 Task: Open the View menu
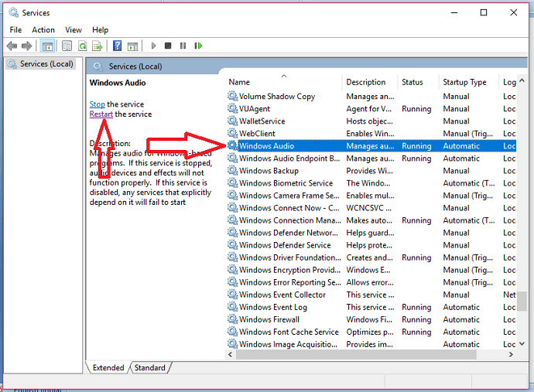(74, 29)
